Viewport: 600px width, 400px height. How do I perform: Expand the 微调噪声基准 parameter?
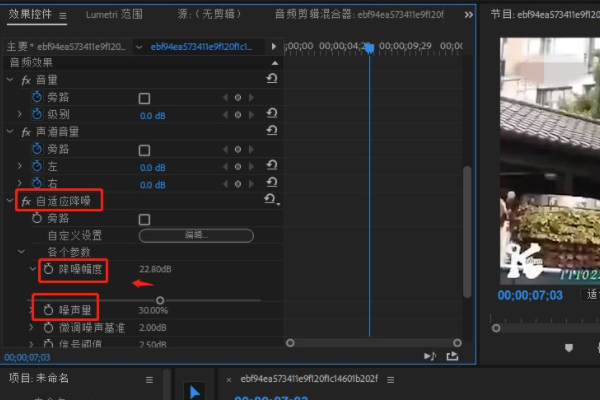(31, 327)
